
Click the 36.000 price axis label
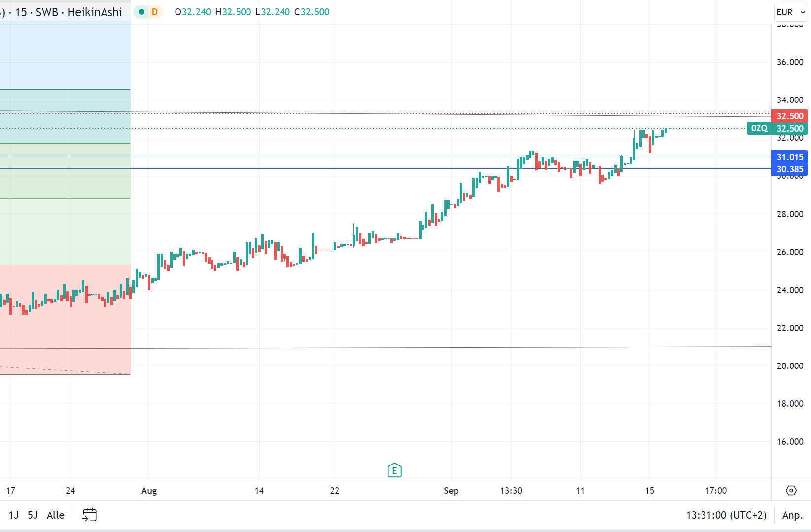point(790,62)
